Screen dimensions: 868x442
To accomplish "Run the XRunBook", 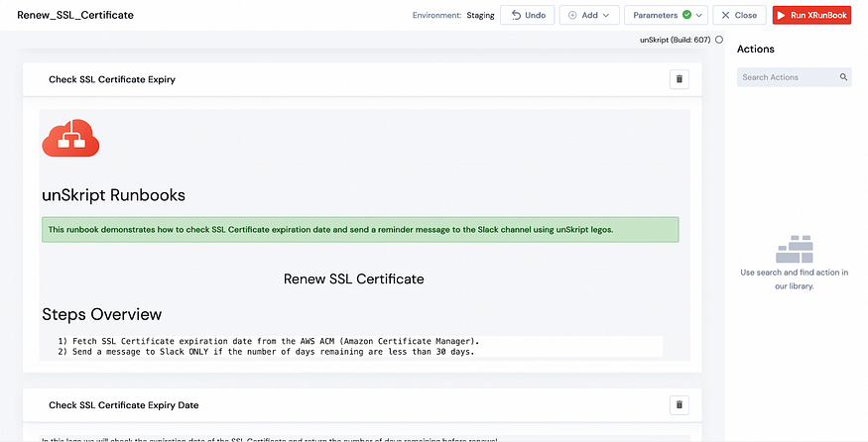I will 811,15.
